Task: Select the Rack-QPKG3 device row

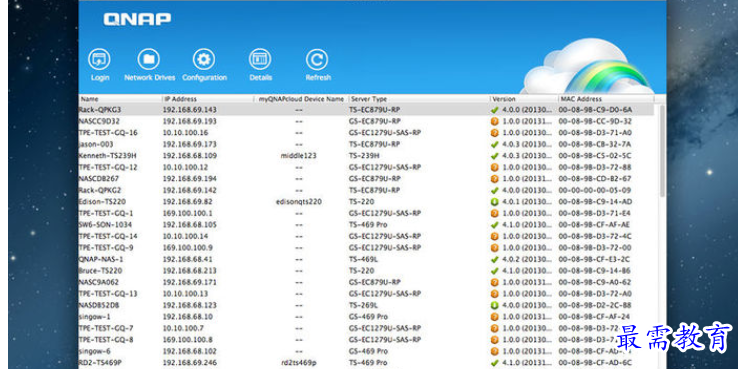Action: pyautogui.click(x=366, y=110)
